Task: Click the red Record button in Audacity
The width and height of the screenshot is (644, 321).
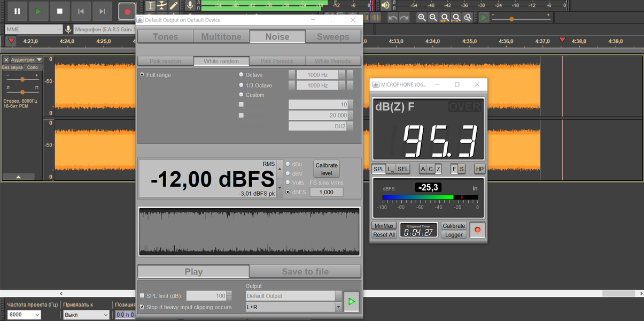Action: pos(127,11)
